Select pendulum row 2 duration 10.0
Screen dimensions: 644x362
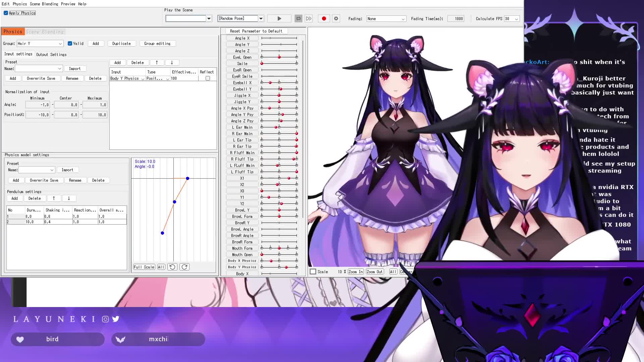click(x=35, y=222)
